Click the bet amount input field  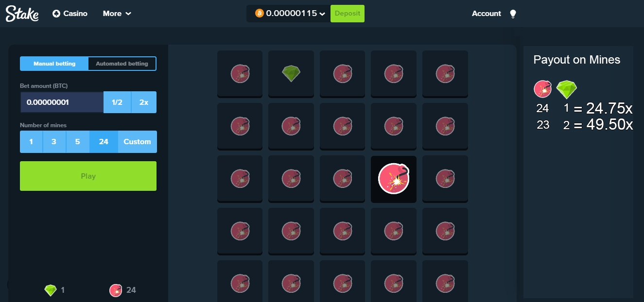click(x=62, y=102)
